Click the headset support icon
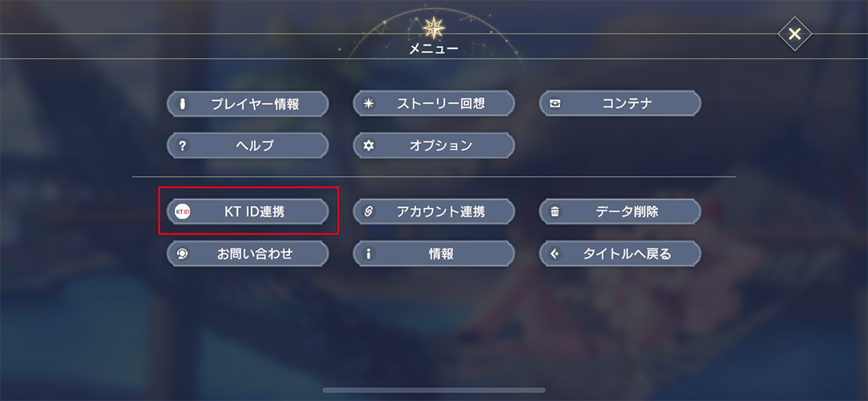The height and width of the screenshot is (401, 868). coord(182,254)
